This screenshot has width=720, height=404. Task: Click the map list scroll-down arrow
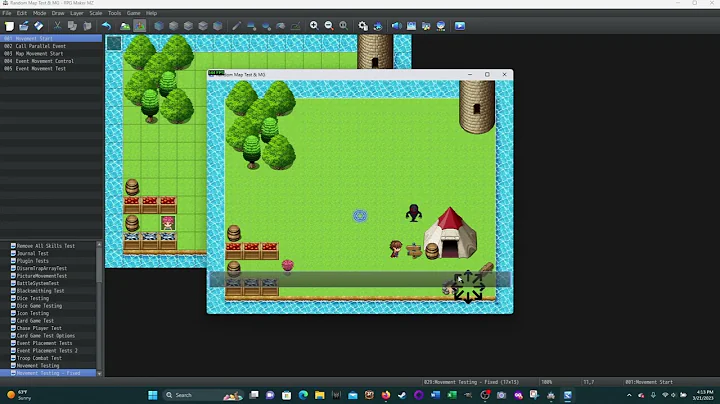tap(99, 374)
